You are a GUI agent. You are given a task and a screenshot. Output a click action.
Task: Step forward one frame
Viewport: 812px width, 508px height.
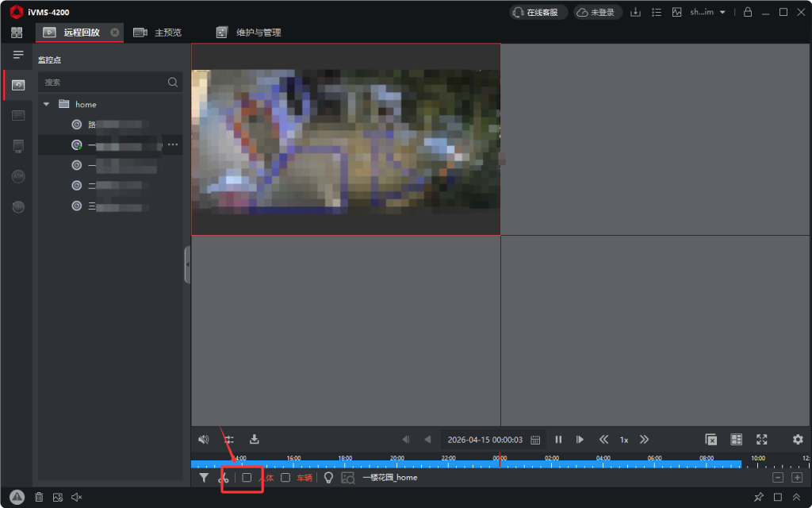[580, 440]
